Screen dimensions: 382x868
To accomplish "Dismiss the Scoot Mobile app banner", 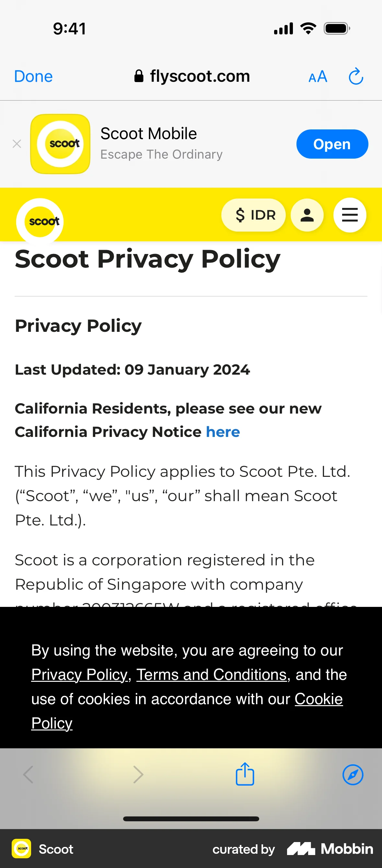I will pyautogui.click(x=17, y=144).
